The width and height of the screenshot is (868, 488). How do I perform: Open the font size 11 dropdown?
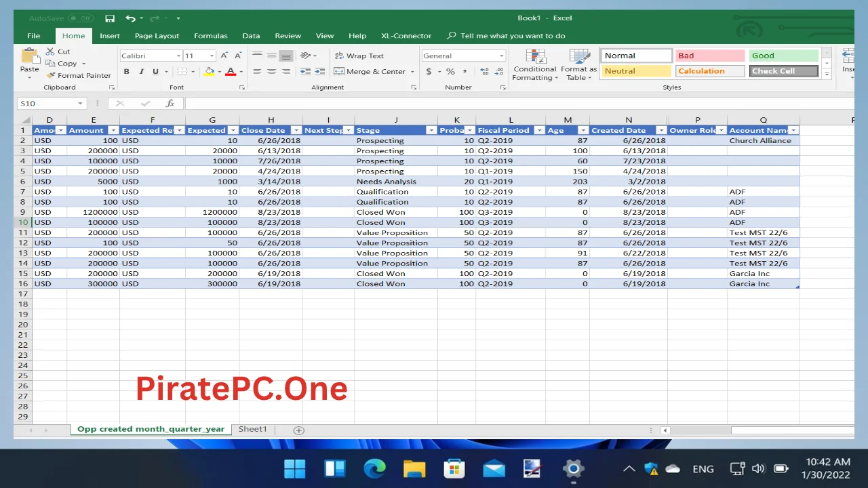(x=212, y=56)
